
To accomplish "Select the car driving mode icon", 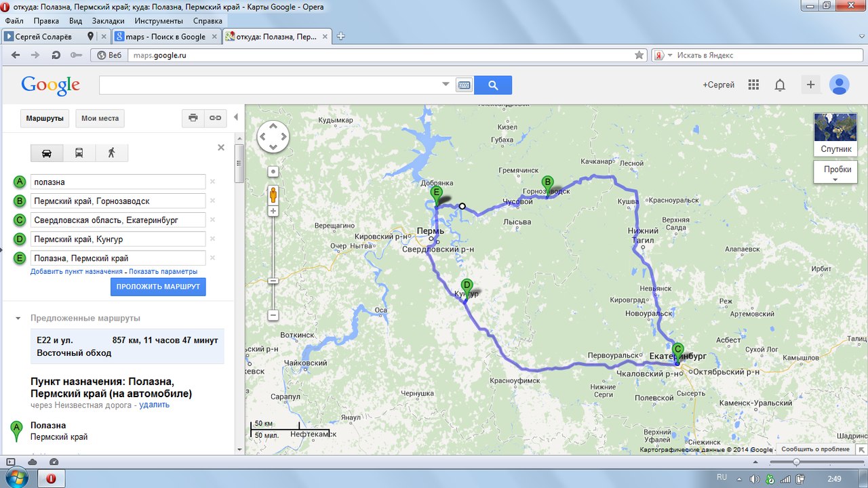I will 47,153.
